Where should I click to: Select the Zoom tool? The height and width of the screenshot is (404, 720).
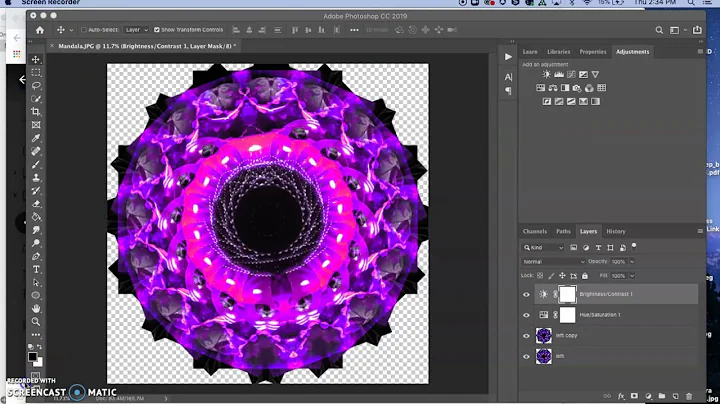36,322
